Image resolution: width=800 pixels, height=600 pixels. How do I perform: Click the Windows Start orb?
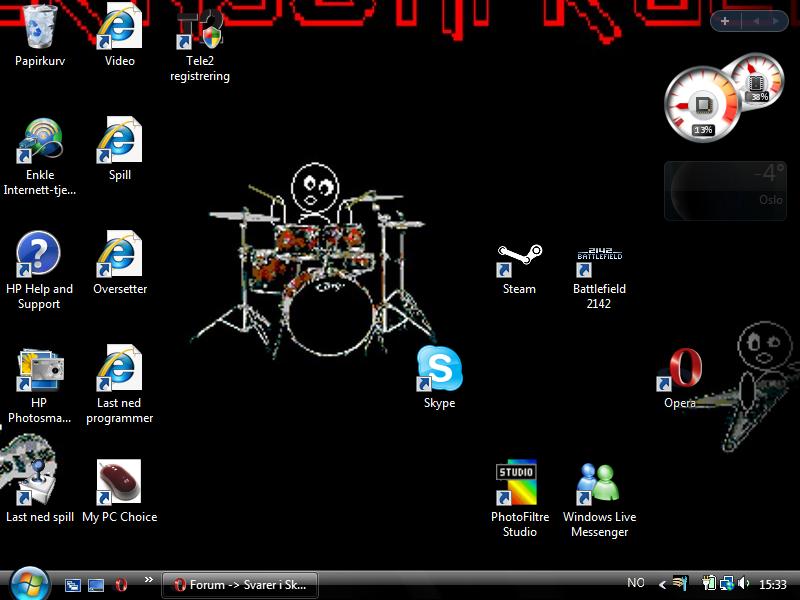(x=30, y=584)
